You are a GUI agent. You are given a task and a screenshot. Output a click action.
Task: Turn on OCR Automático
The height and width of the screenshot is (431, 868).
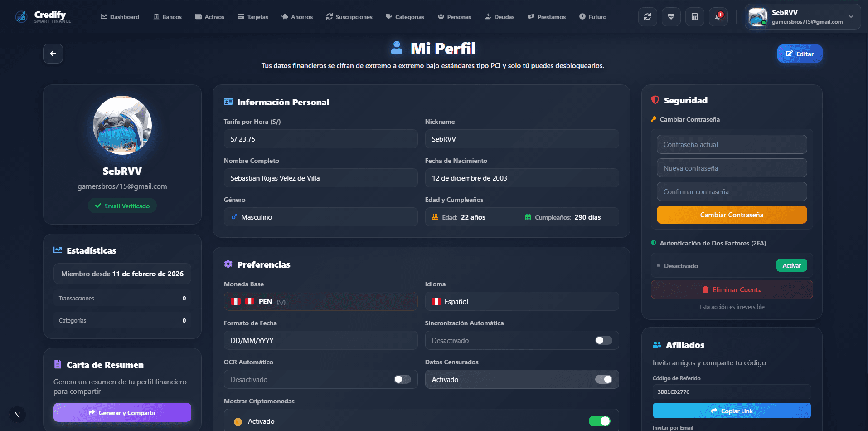pyautogui.click(x=401, y=379)
